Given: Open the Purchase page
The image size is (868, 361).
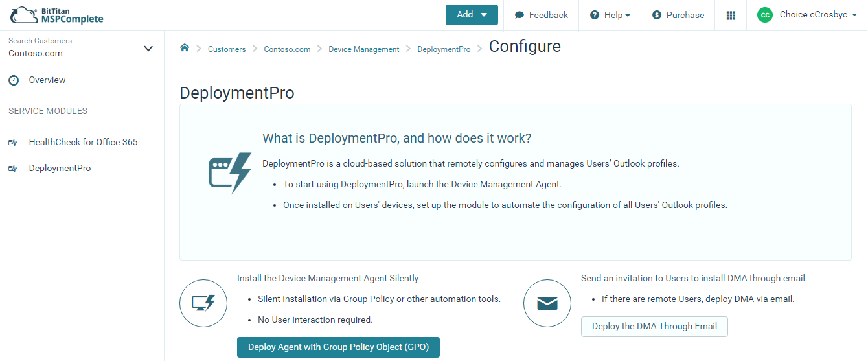Looking at the screenshot, I should click(678, 15).
